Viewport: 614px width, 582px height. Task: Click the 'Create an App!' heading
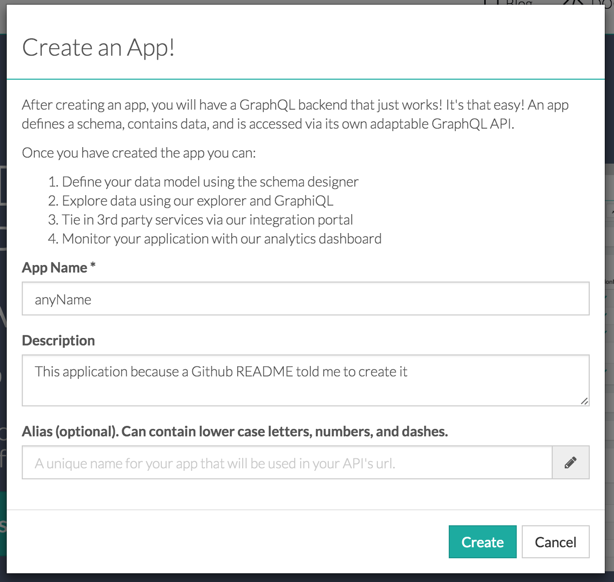[98, 48]
